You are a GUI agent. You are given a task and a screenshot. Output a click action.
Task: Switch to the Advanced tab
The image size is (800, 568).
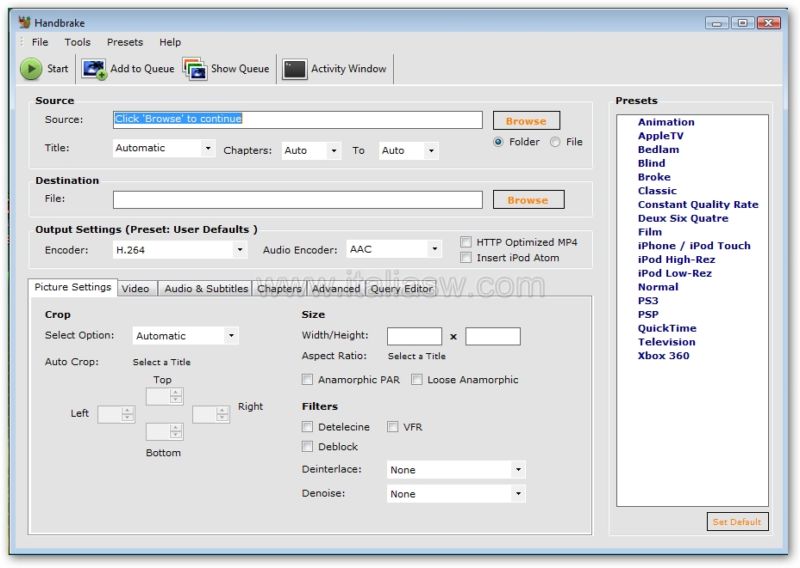336,289
